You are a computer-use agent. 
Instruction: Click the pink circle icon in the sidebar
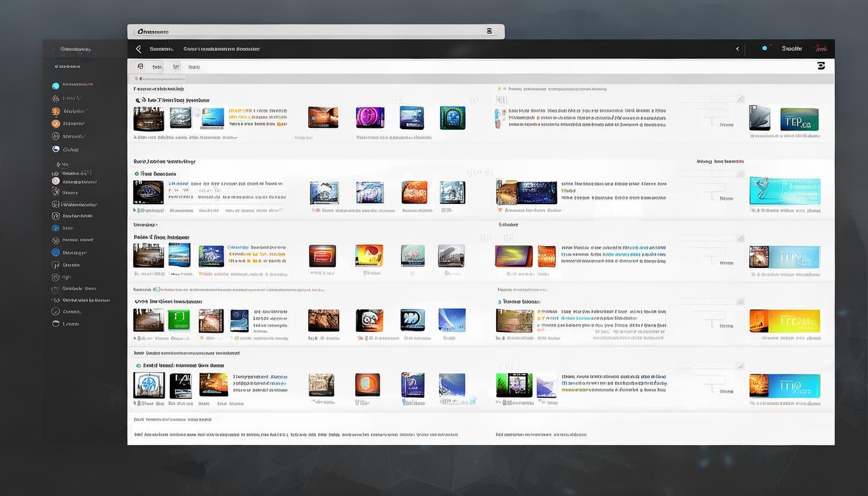pos(56,181)
